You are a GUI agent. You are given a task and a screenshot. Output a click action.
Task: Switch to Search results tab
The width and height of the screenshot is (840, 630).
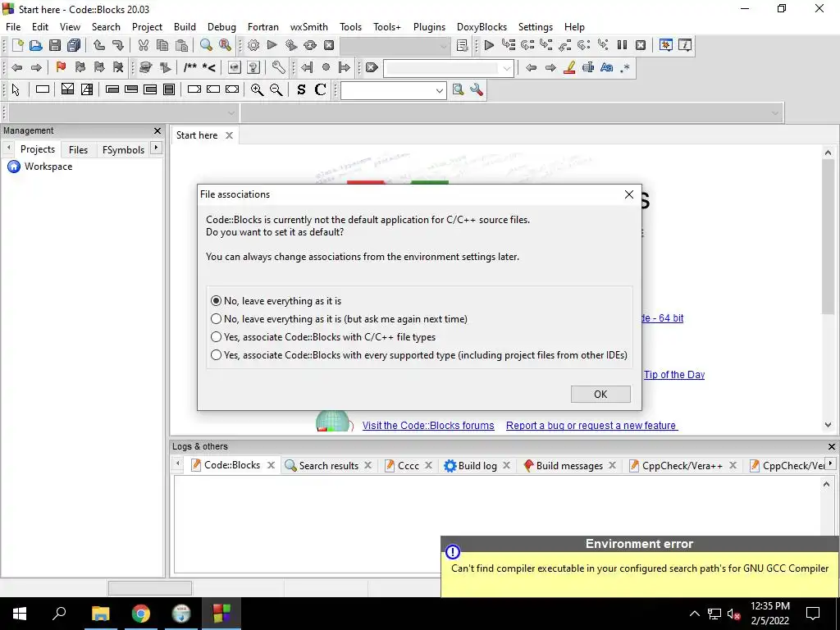point(328,466)
